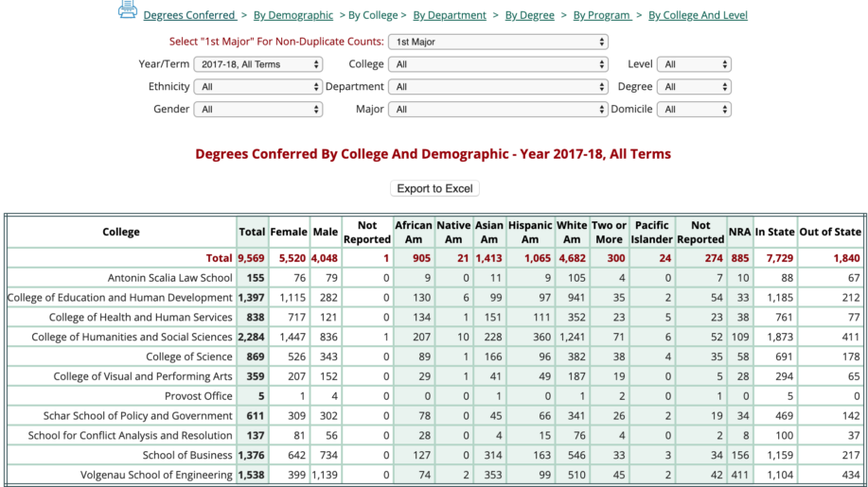Open the 1st Major count dropdown
Viewport: 868px width, 487px height.
[498, 42]
